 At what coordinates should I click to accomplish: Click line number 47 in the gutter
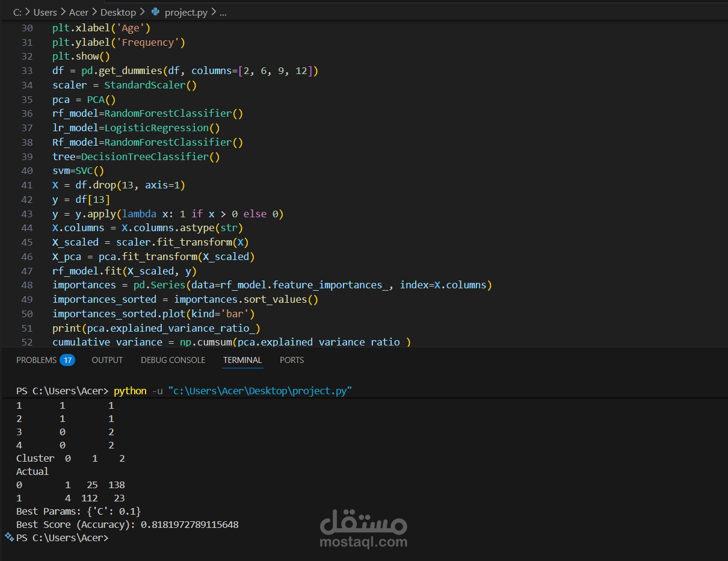pyautogui.click(x=27, y=271)
